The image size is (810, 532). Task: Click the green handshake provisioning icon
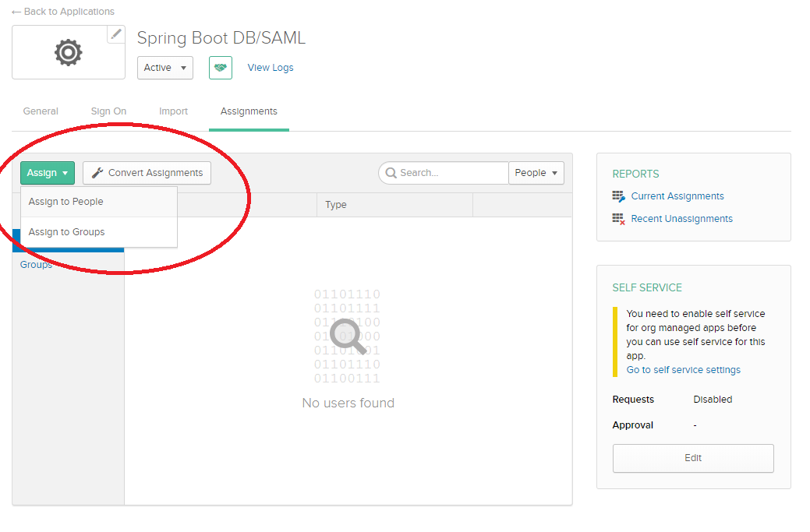pyautogui.click(x=221, y=68)
